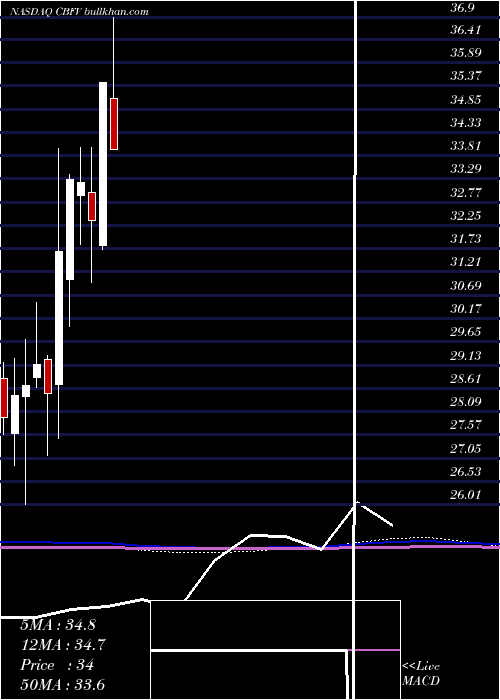500x700 pixels.
Task: Select the 50MA : 33.6 readout
Action: [x=63, y=684]
